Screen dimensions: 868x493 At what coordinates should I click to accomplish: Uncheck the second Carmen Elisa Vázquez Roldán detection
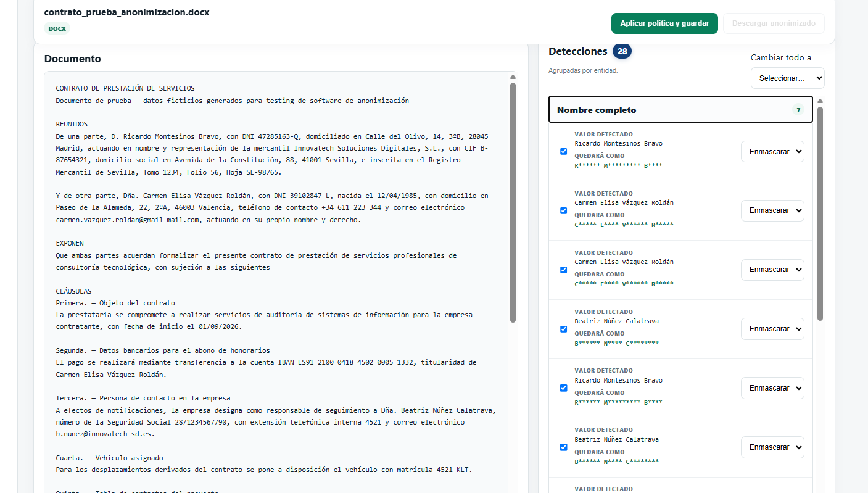coord(563,270)
